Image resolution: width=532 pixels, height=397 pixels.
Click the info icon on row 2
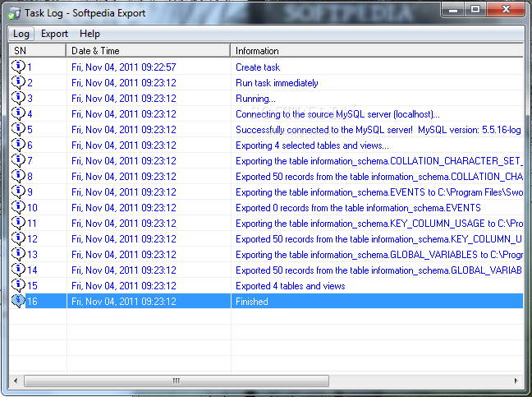(x=18, y=82)
